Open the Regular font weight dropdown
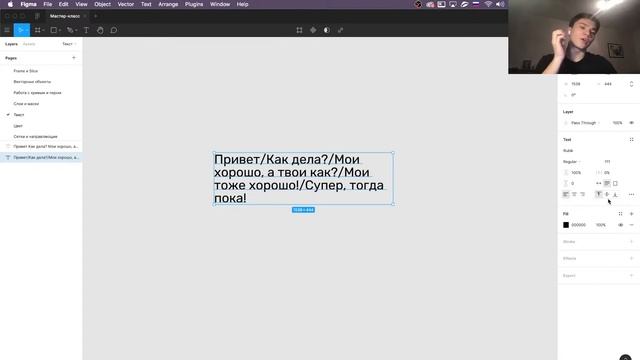Screen dimensions: 640x360 tap(571, 162)
